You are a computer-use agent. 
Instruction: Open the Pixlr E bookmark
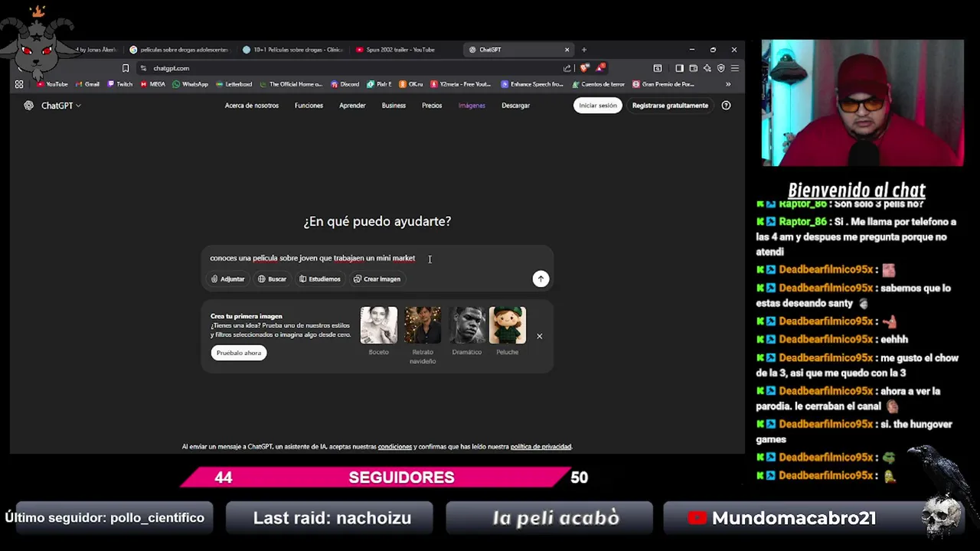pos(379,84)
